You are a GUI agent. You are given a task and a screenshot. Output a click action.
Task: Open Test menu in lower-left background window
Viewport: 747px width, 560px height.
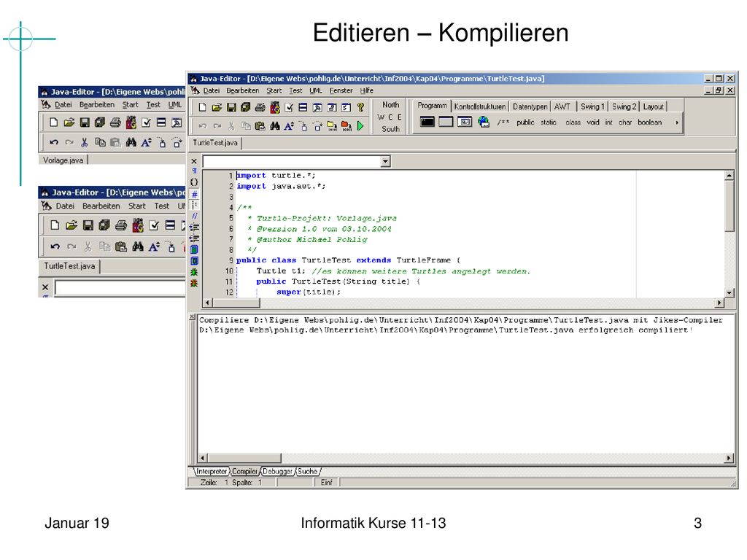[161, 206]
